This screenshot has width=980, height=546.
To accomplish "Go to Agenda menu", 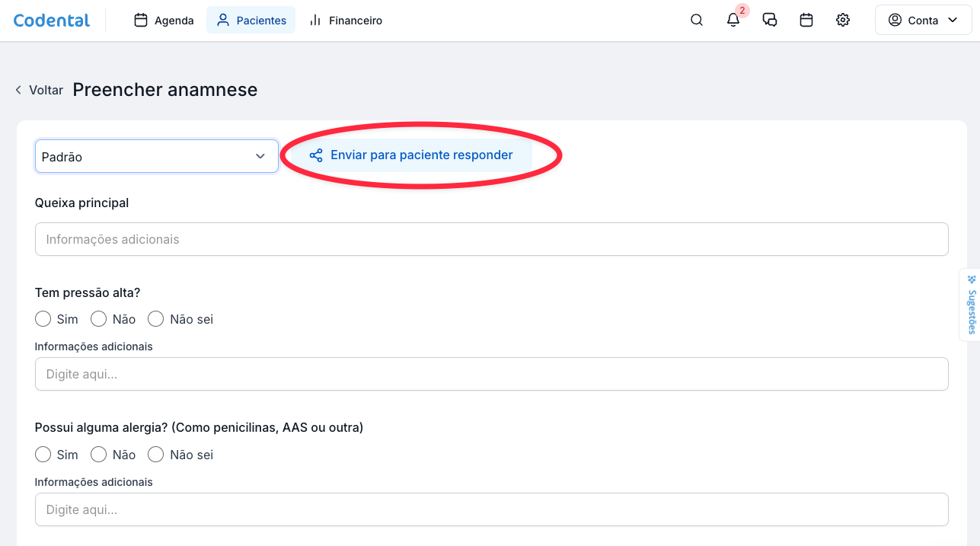I will (x=164, y=21).
